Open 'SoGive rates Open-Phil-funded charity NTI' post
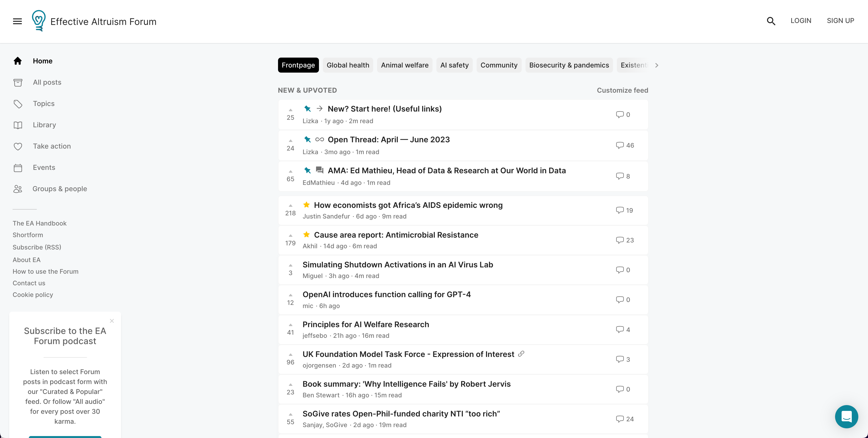This screenshot has width=868, height=438. tap(401, 413)
